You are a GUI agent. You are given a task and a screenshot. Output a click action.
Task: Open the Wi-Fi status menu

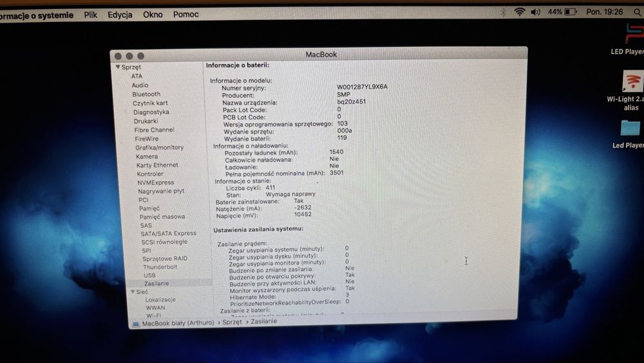tap(520, 12)
